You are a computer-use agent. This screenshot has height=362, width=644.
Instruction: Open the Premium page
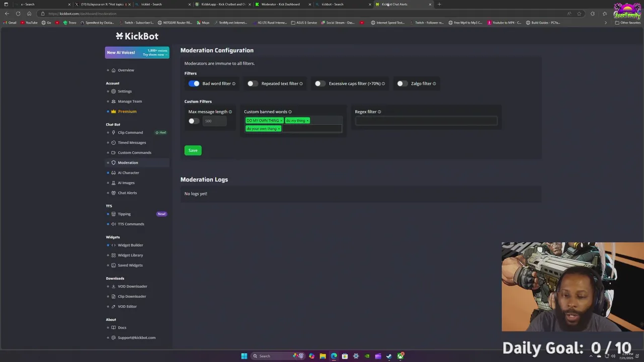pyautogui.click(x=127, y=112)
